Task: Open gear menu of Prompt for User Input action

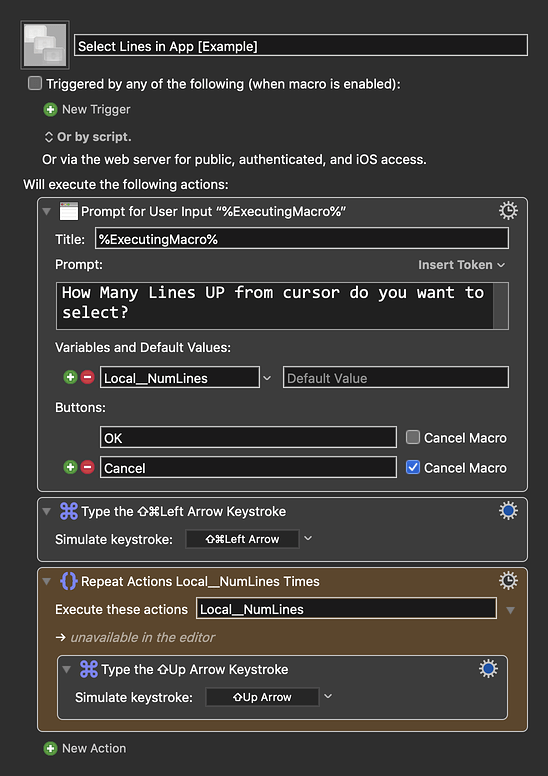Action: click(508, 211)
